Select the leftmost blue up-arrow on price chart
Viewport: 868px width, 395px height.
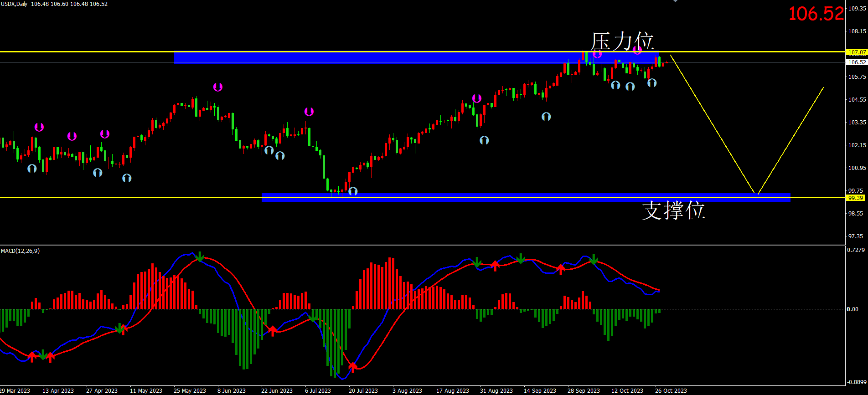pos(32,169)
